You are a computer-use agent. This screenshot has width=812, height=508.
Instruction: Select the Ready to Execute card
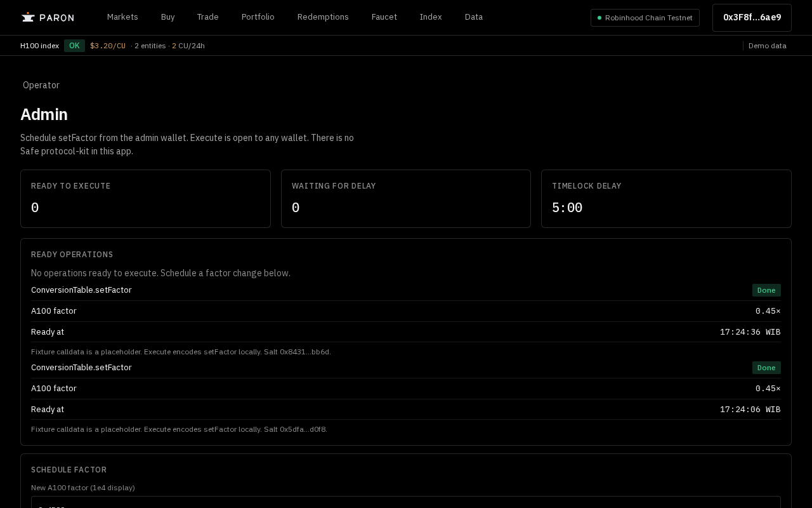[x=145, y=199]
